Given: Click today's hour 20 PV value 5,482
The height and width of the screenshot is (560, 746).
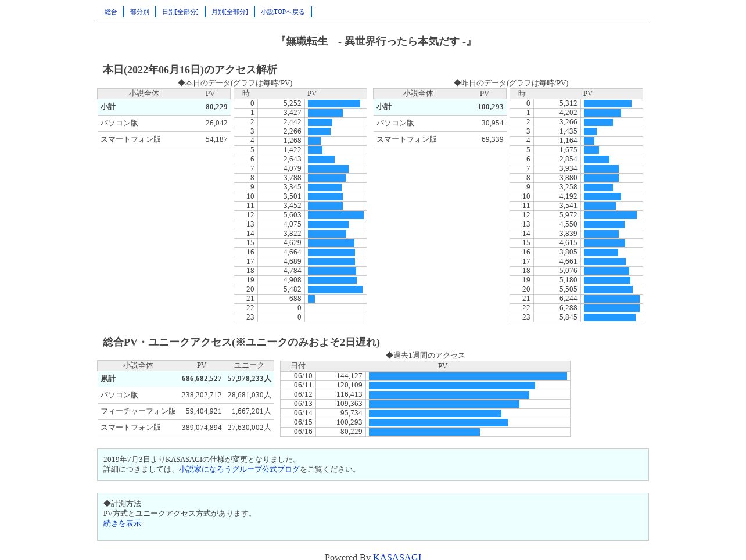Looking at the screenshot, I should pos(292,289).
